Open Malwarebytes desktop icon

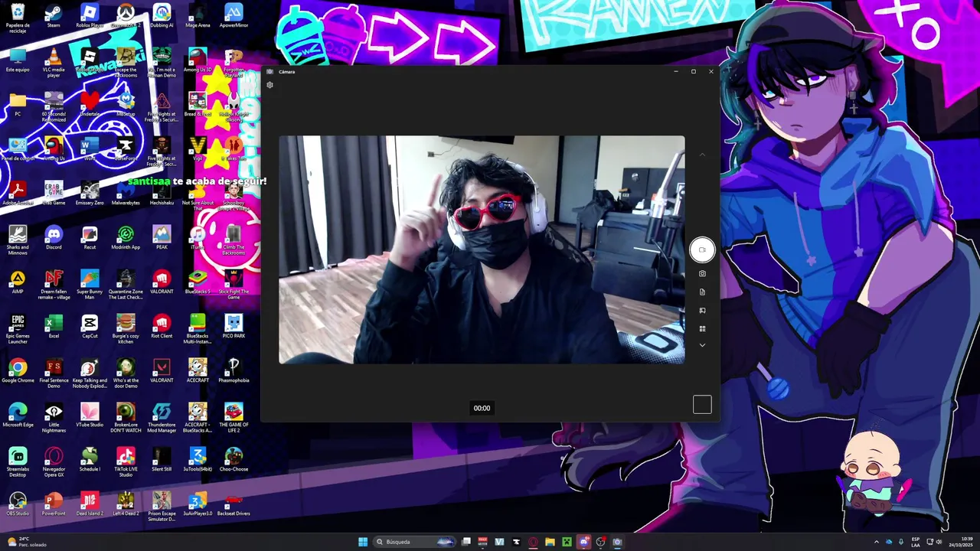126,193
